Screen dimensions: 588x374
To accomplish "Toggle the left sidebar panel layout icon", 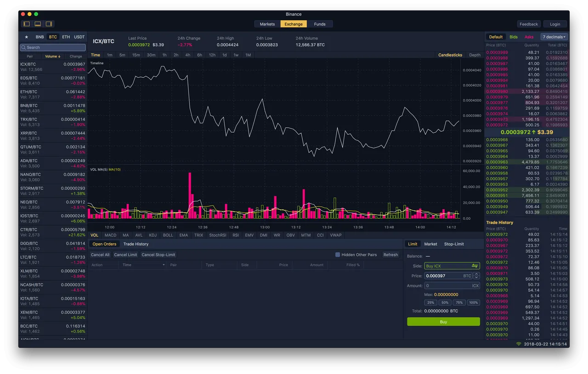I will [27, 24].
